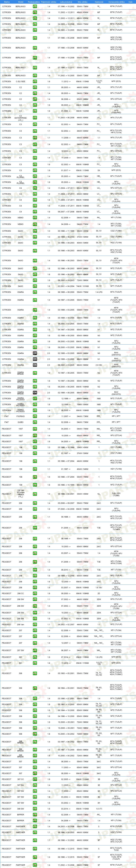This screenshot has width=136, height=868.
Task: Click the Moc silnika column header
Action: [x=82, y=2]
